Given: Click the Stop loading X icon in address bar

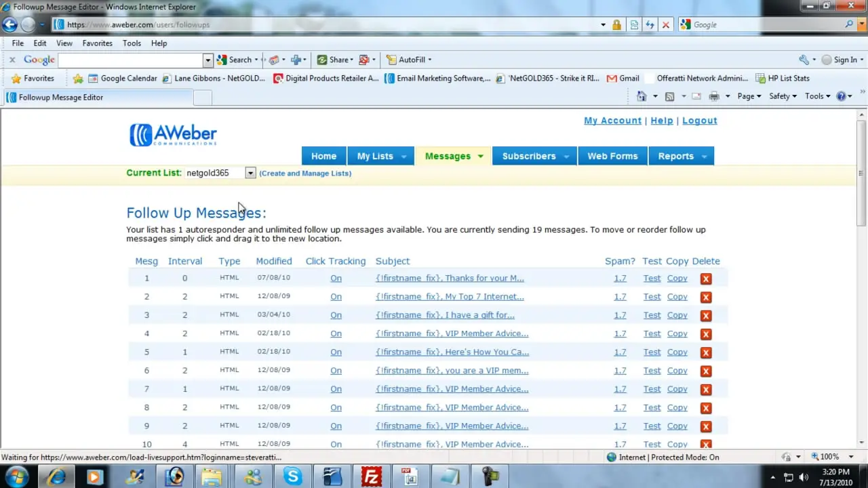Looking at the screenshot, I should (x=665, y=24).
